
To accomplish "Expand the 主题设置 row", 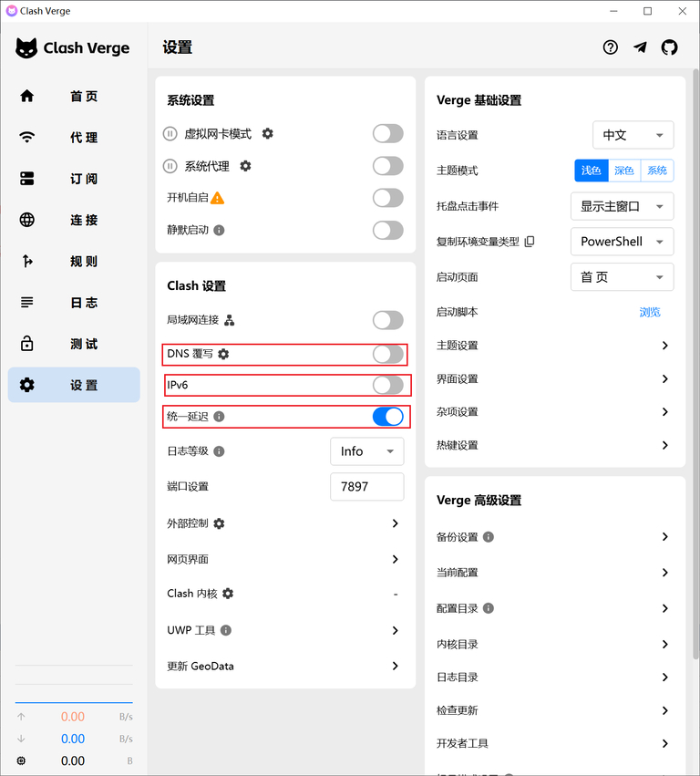I will click(x=555, y=346).
